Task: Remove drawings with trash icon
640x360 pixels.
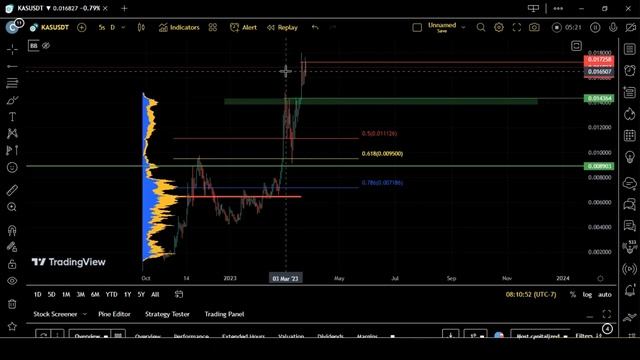Action: pyautogui.click(x=12, y=304)
